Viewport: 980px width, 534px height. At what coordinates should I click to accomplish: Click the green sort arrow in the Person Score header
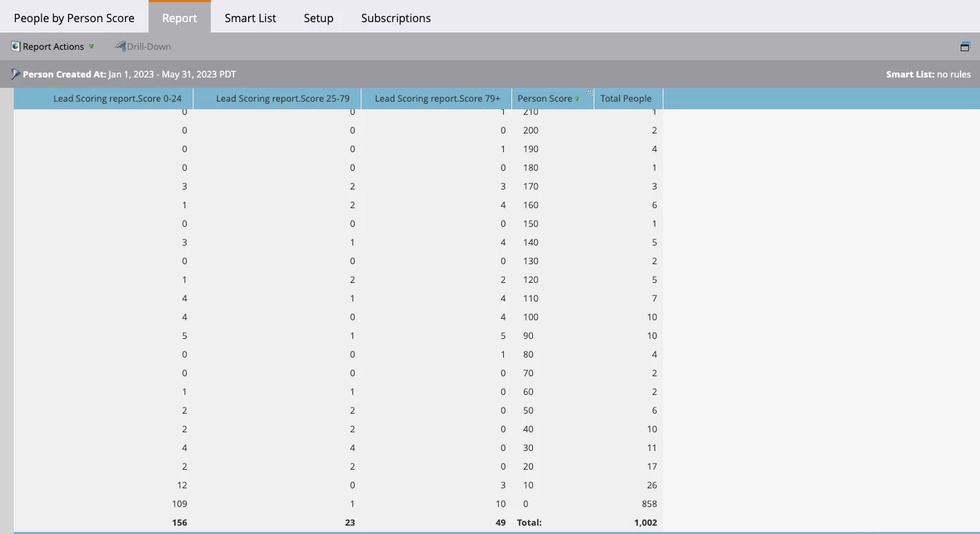pos(578,99)
